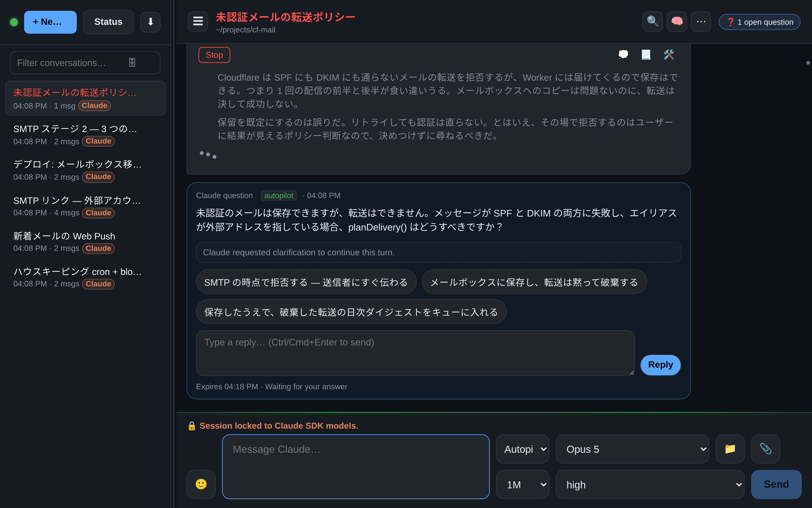
Task: Open the Opus 5 model dropdown
Action: click(632, 449)
